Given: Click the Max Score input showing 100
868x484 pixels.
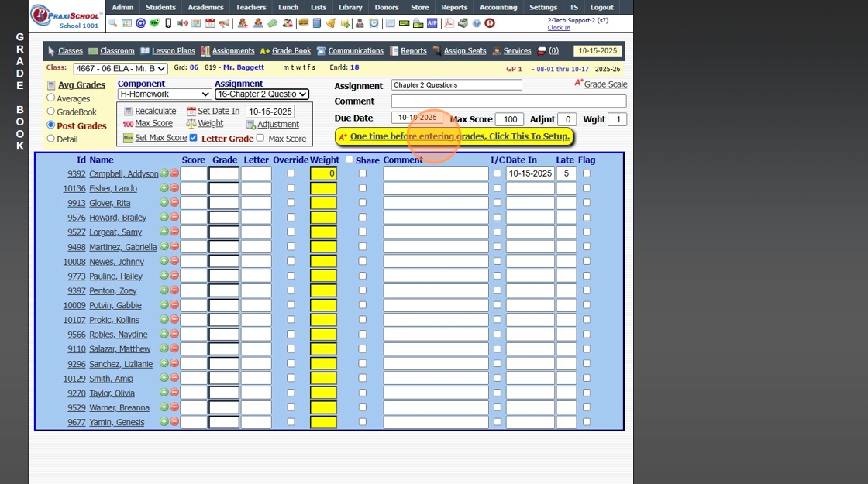Looking at the screenshot, I should pyautogui.click(x=510, y=119).
